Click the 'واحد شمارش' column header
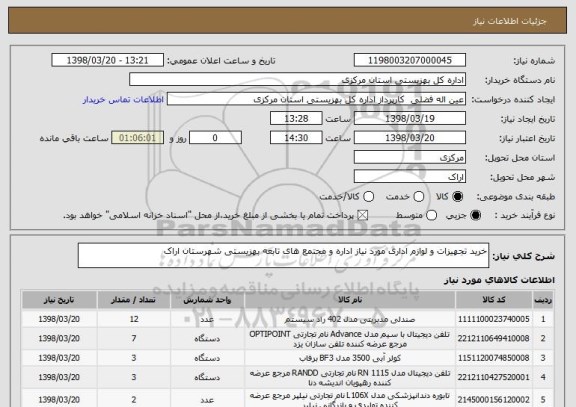Viewport: 576px width, 407px height. [x=207, y=300]
